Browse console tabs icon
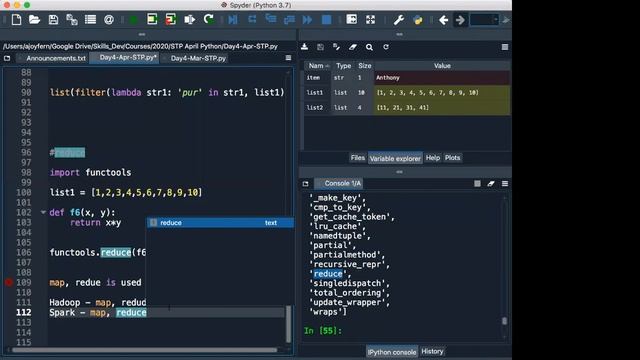This screenshot has width=640, height=360. [305, 184]
